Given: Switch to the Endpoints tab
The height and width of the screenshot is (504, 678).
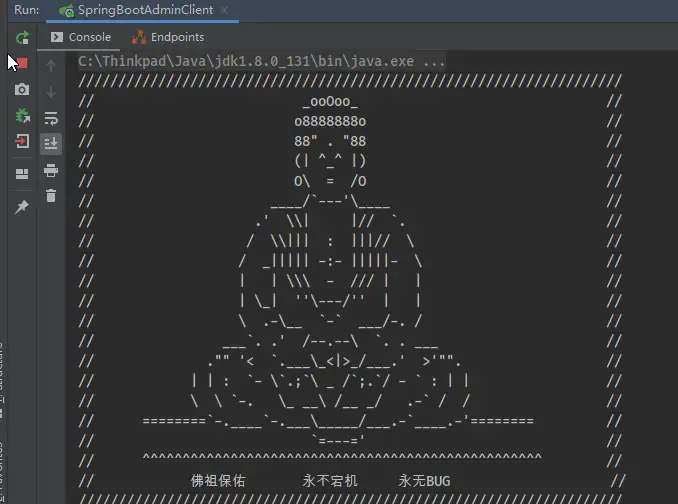Looking at the screenshot, I should coord(168,37).
